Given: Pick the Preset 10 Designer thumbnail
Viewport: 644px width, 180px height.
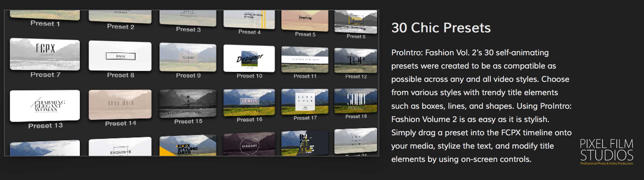Looking at the screenshot, I should 249,59.
